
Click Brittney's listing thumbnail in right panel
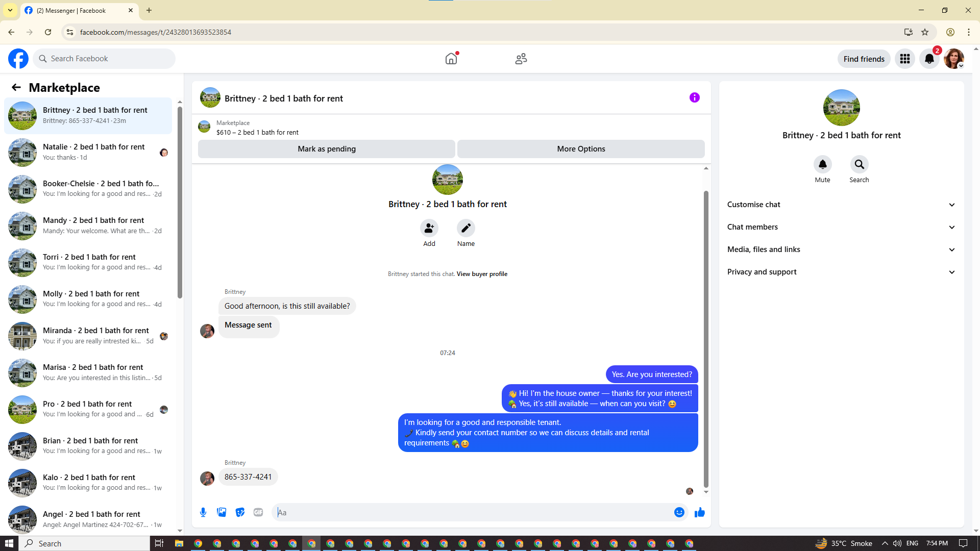(x=842, y=108)
